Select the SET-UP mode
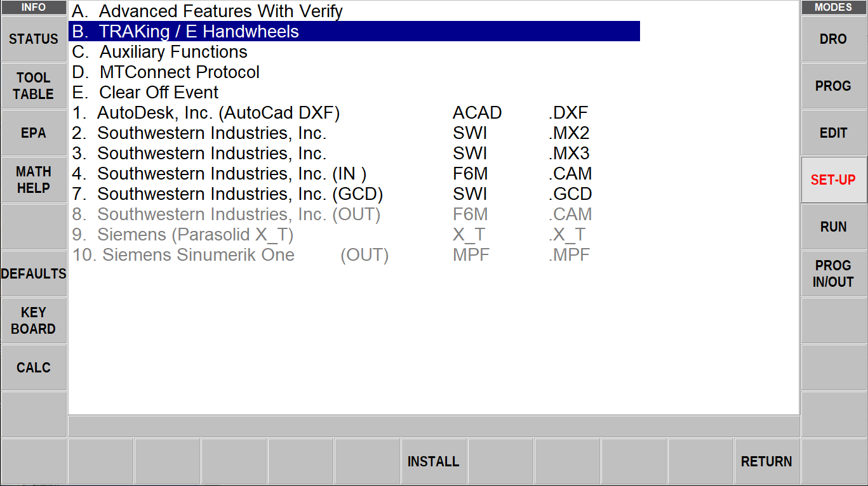This screenshot has height=486, width=868. (833, 180)
